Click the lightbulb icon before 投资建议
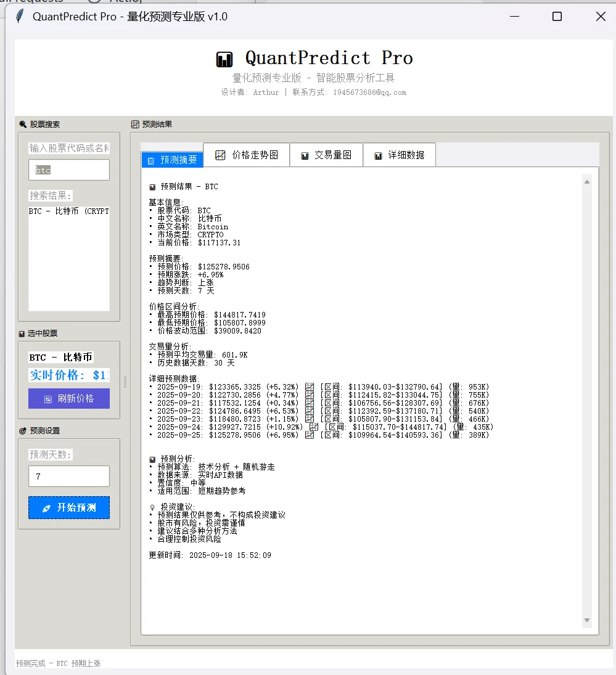Viewport: 616px width, 675px height. pyautogui.click(x=152, y=507)
